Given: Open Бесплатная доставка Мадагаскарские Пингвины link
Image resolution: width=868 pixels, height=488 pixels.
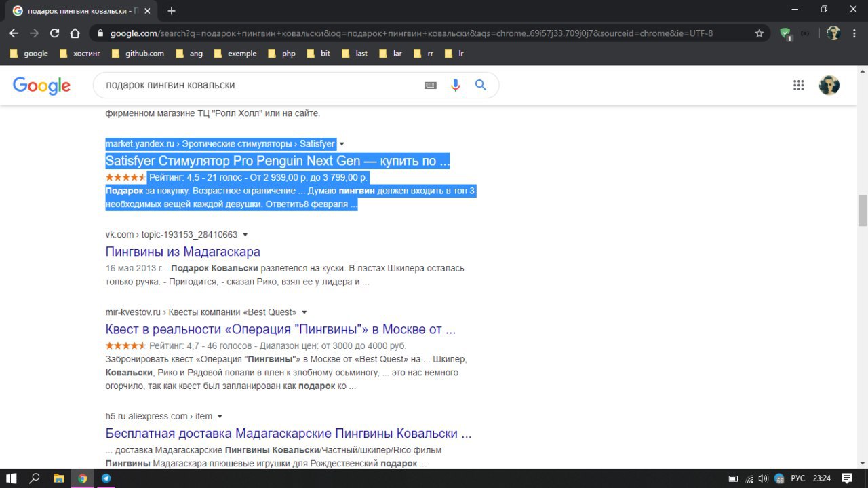Looking at the screenshot, I should coord(288,434).
